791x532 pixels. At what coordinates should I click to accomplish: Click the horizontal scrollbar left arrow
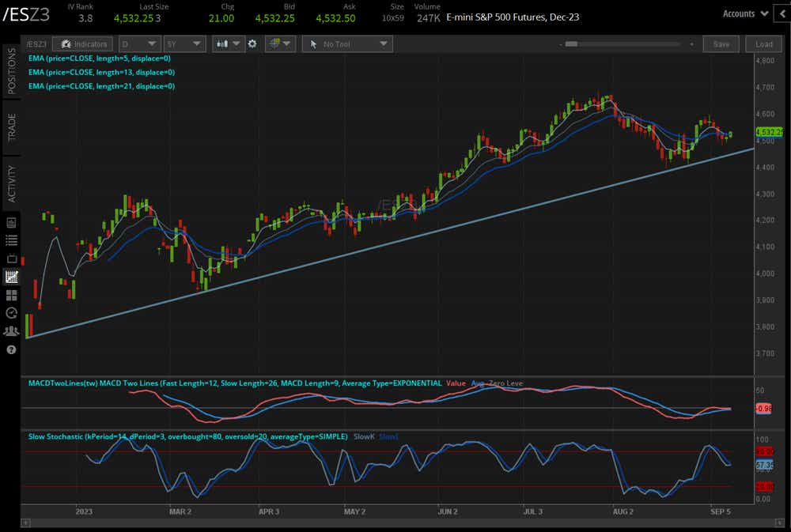[25, 523]
